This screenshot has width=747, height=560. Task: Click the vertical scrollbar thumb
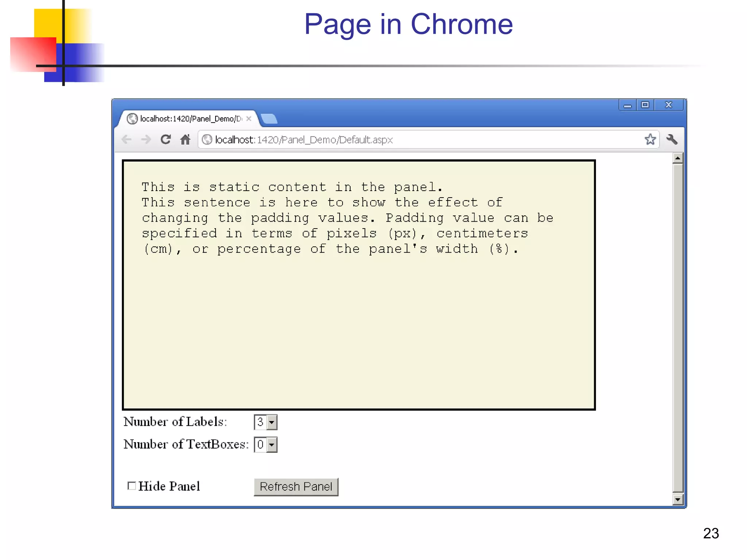point(678,328)
